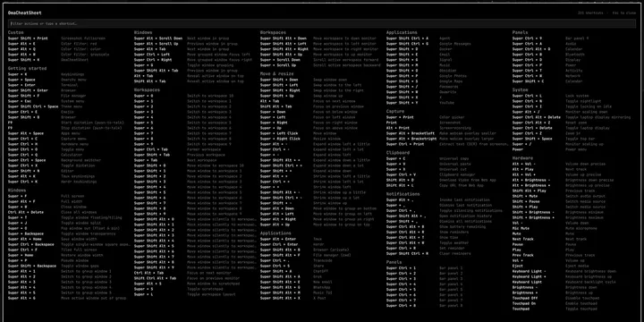This screenshot has width=644, height=322.
Task: Select the 'Screenrecording' capture row
Action: tap(447, 128)
